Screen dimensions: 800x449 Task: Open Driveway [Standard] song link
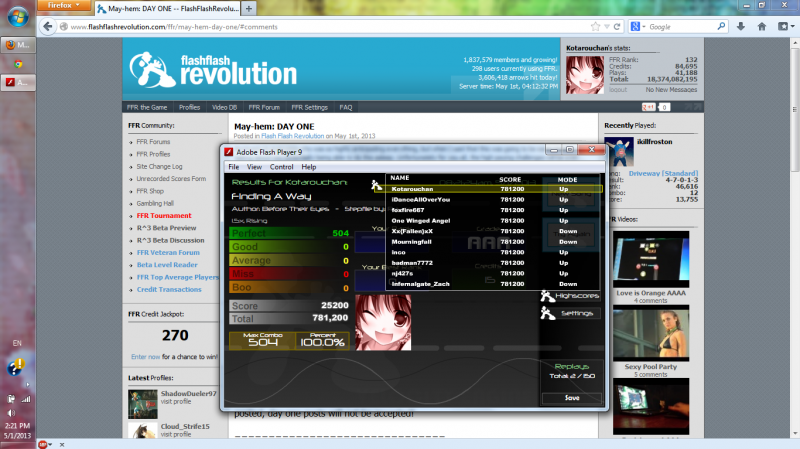[x=663, y=173]
